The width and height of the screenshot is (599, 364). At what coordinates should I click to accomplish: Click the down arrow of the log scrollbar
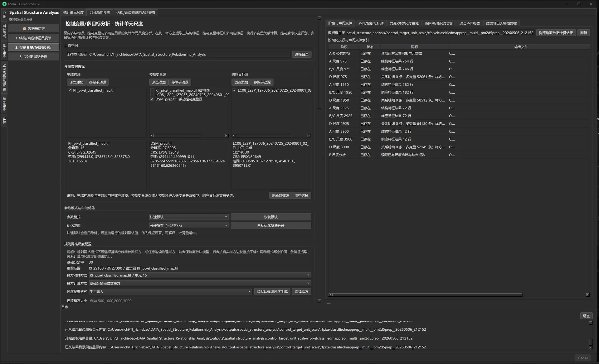click(591, 347)
